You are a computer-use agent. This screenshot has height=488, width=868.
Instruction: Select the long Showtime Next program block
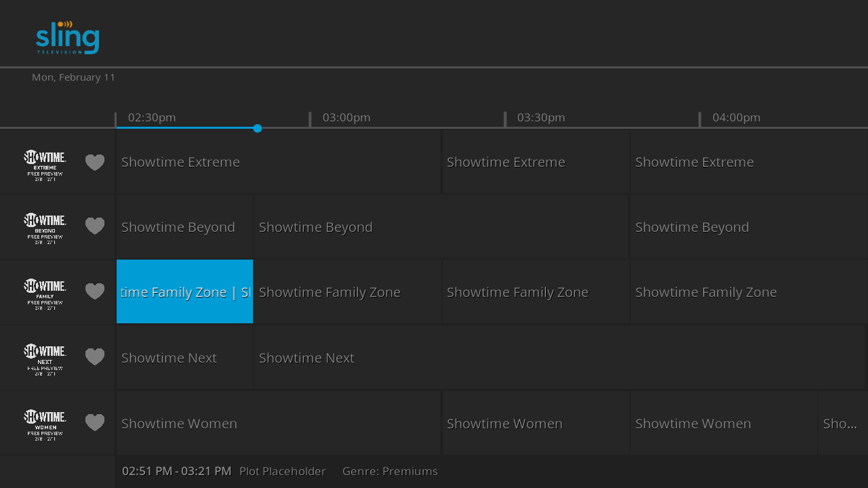pyautogui.click(x=559, y=358)
